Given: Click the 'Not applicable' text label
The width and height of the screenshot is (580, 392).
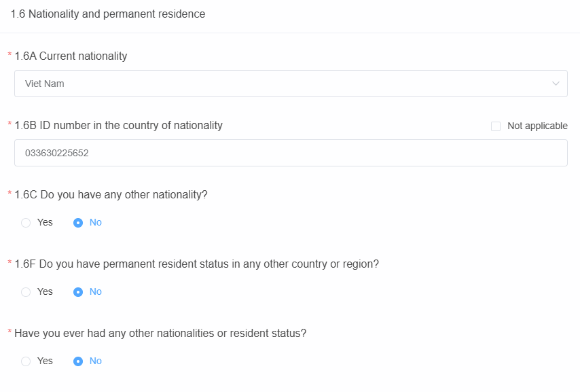Looking at the screenshot, I should 537,126.
